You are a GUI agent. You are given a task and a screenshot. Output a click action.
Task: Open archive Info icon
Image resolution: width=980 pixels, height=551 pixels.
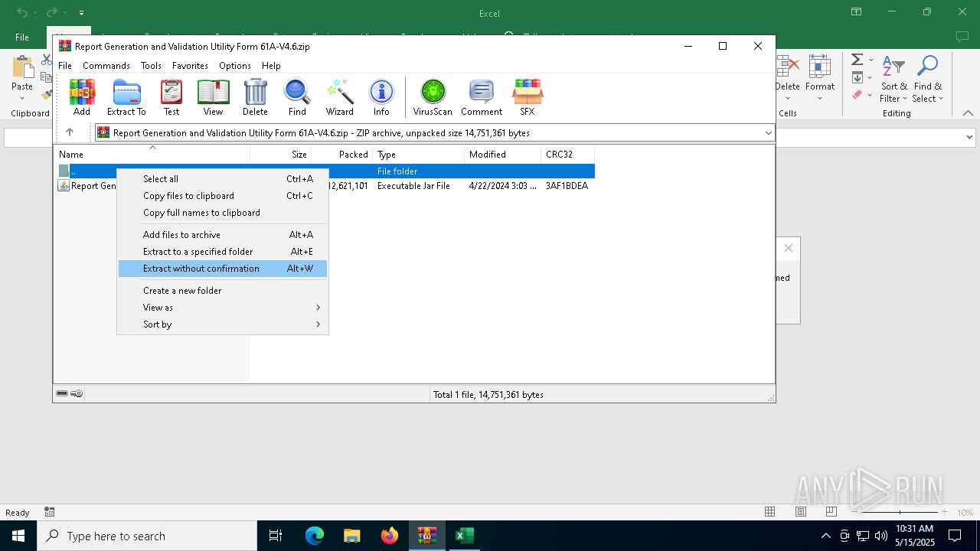click(x=381, y=97)
